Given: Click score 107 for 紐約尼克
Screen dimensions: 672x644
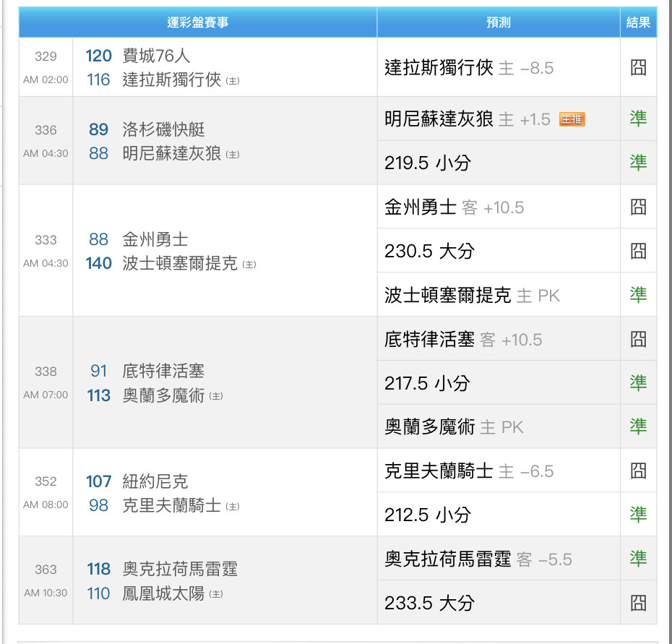Looking at the screenshot, I should tap(98, 481).
